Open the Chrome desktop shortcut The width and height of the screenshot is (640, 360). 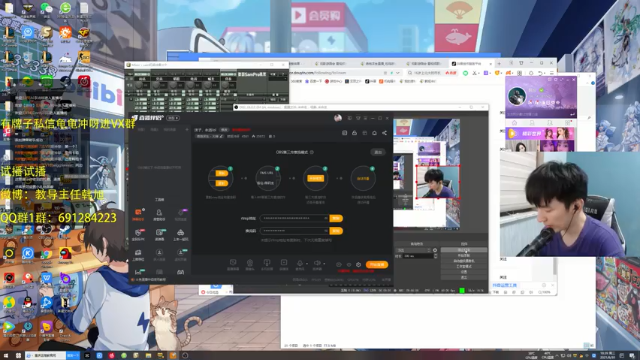tap(46, 254)
